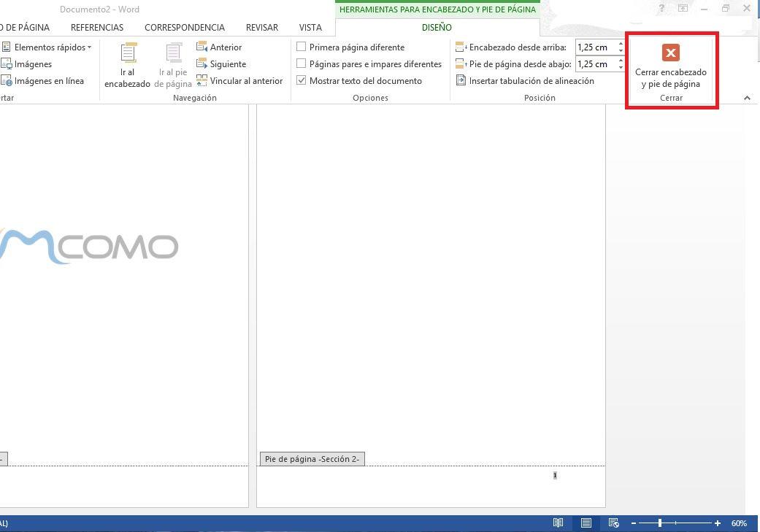760x532 pixels.
Task: Click the Ir al encabezado icon
Action: click(128, 55)
